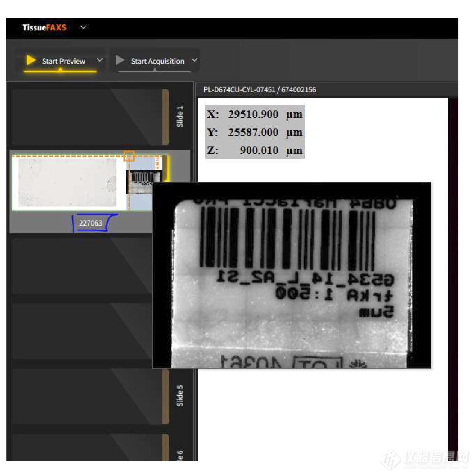Expand the Start Acquisition options arrow
Screen dimensions: 475x476
tap(194, 60)
